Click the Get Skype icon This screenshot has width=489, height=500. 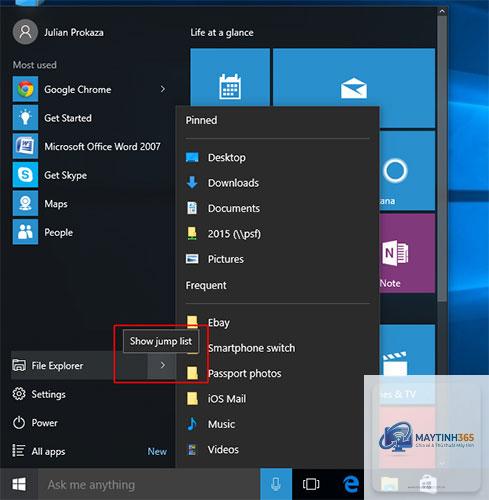pos(25,175)
